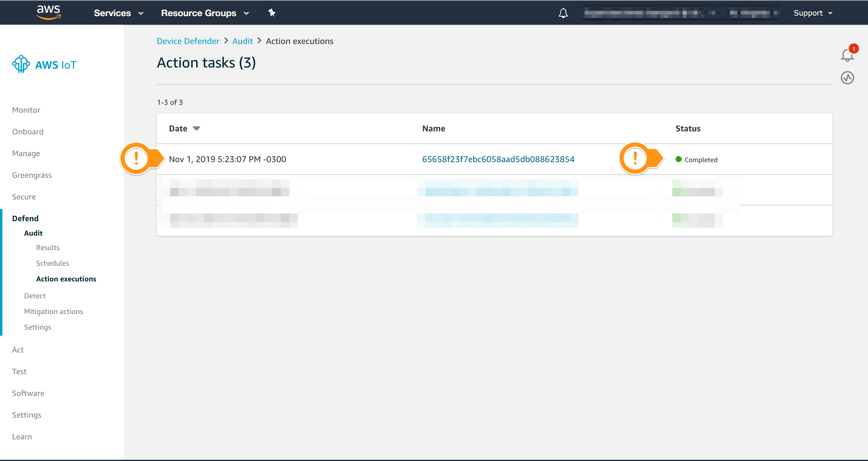The height and width of the screenshot is (461, 868).
Task: Open Secure in the sidebar
Action: 24,197
